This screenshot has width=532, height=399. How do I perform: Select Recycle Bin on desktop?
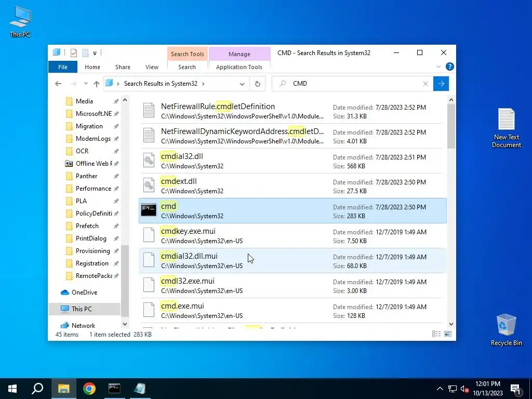point(506,330)
